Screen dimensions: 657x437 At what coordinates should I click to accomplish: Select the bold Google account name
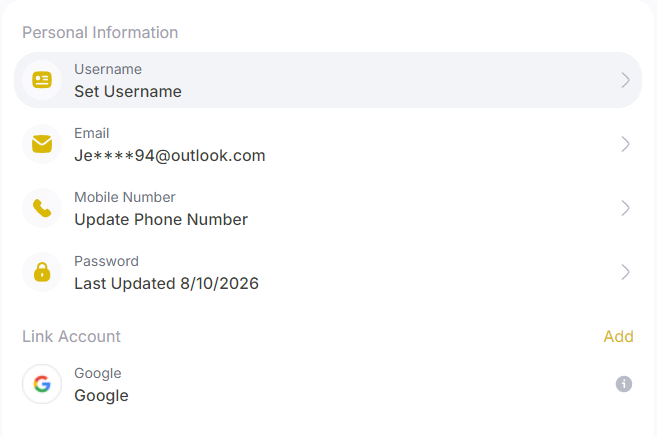[x=101, y=396]
